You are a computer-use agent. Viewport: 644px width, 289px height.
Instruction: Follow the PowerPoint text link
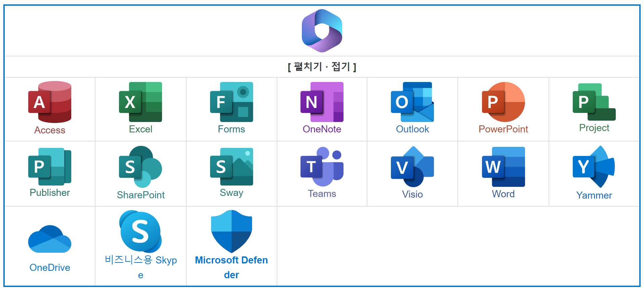coord(503,129)
